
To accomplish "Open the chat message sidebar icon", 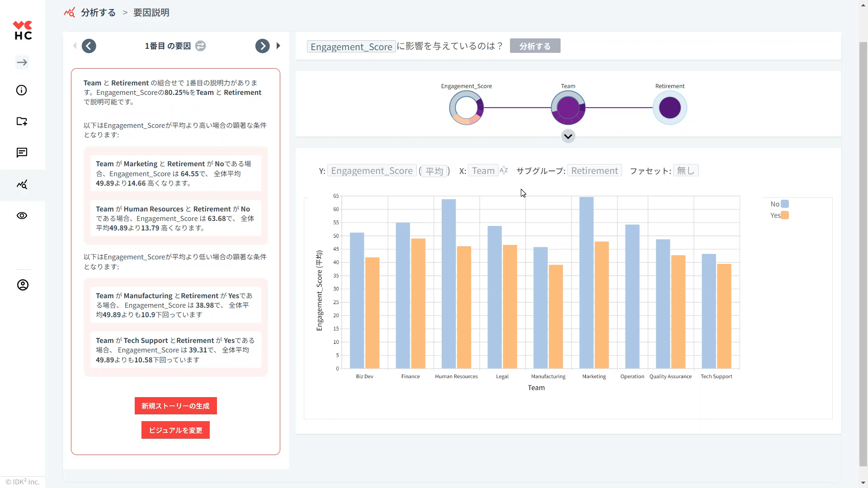I will coord(22,153).
